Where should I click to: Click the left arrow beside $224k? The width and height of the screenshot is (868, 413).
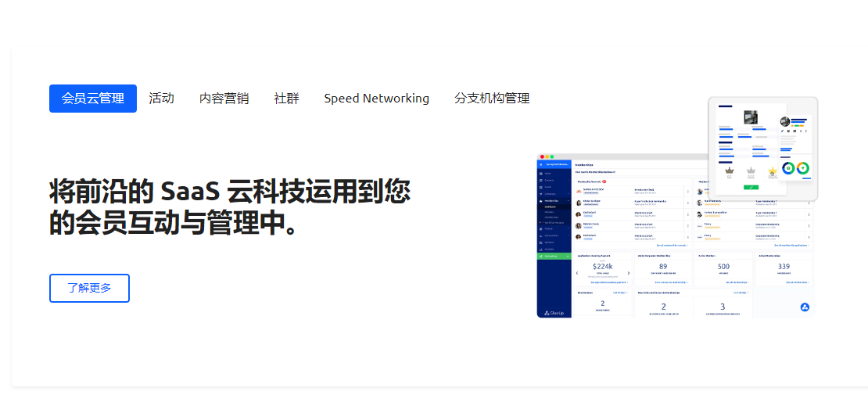577,273
